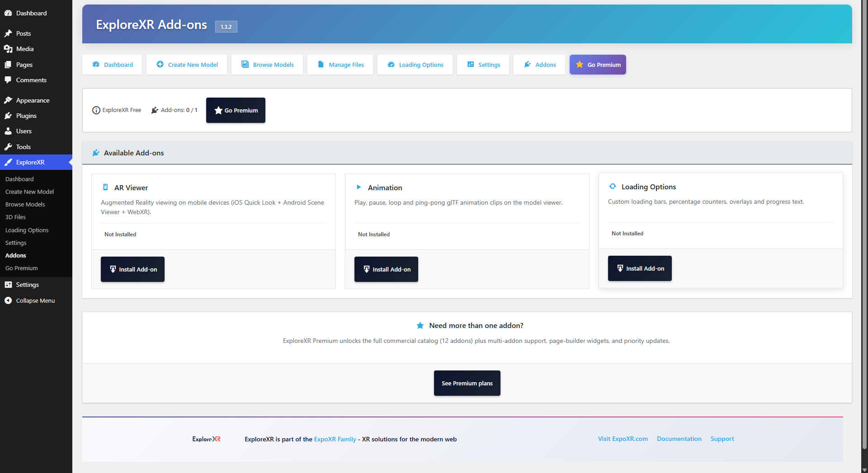Click the Loading Options refresh icon on card

[613, 186]
